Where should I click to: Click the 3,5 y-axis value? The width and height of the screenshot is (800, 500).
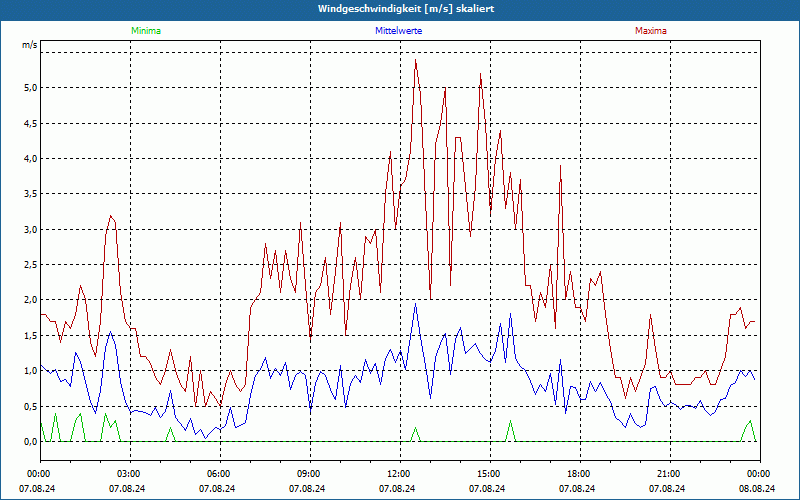coord(31,194)
